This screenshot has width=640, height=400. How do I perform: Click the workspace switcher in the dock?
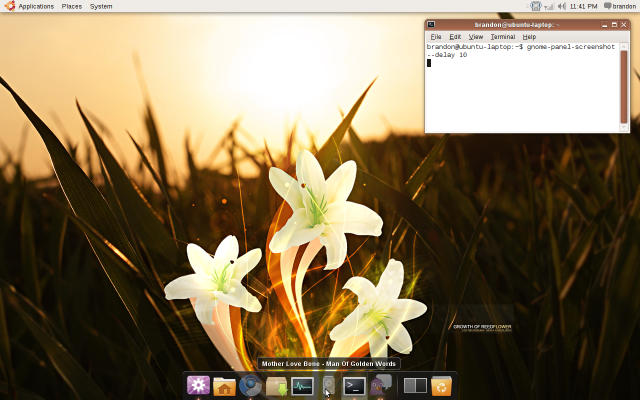[415, 386]
